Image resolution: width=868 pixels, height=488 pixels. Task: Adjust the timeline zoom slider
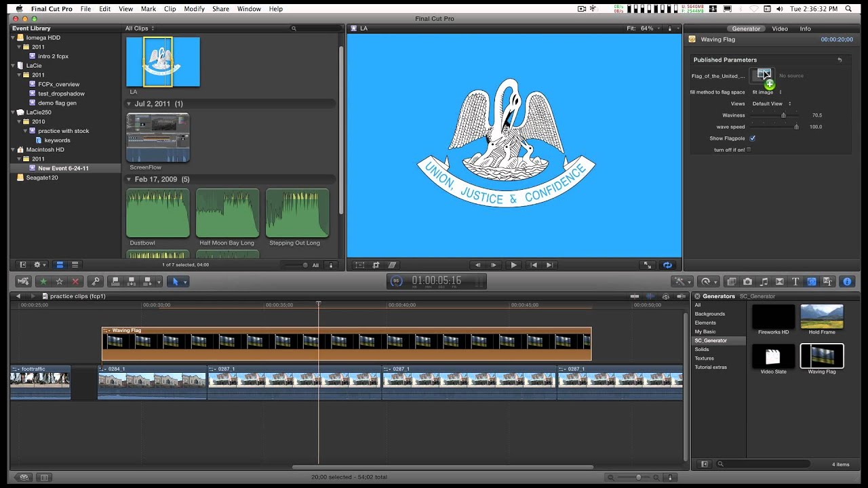[638, 477]
